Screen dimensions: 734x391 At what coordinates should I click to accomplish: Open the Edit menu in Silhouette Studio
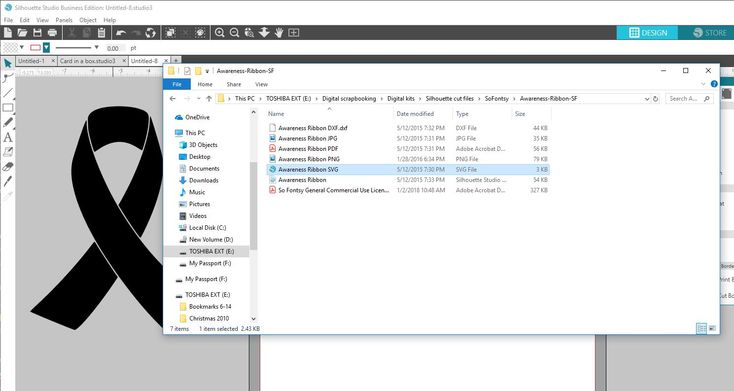pyautogui.click(x=24, y=20)
